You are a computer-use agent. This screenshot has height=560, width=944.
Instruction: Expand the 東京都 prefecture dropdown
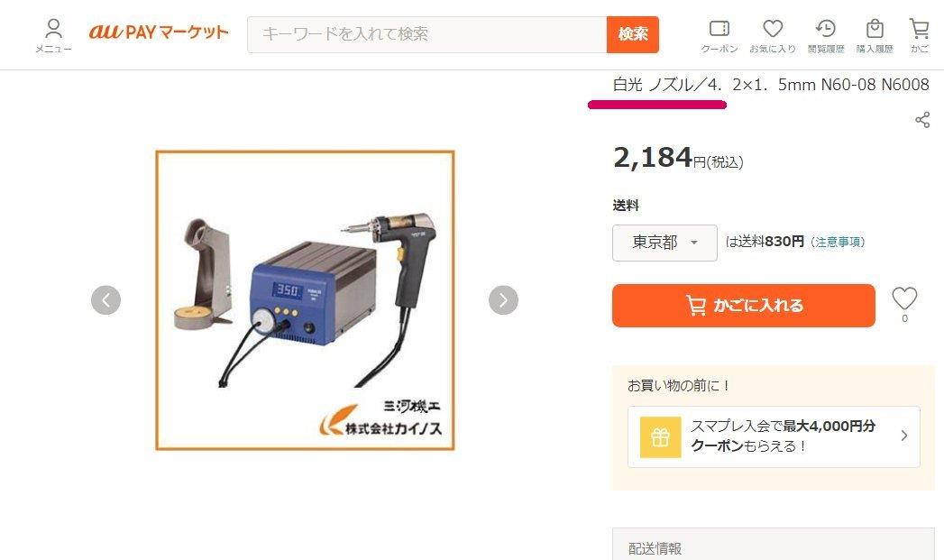pos(664,243)
